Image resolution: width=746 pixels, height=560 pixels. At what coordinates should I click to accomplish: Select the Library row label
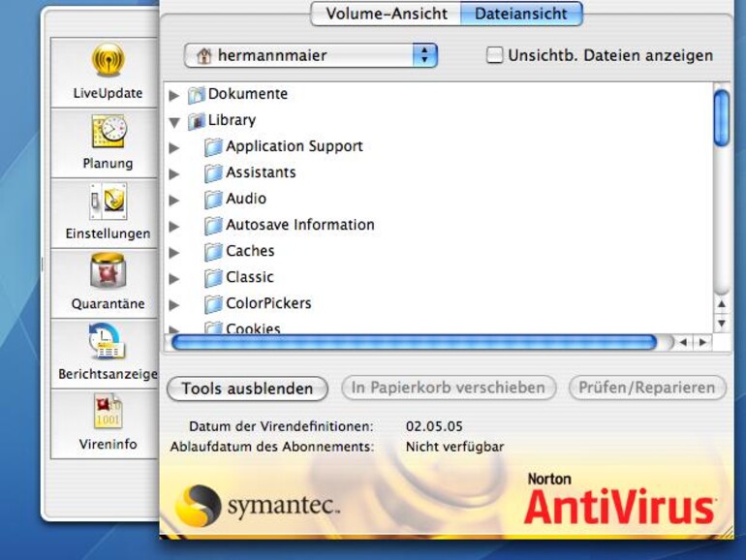pyautogui.click(x=233, y=120)
